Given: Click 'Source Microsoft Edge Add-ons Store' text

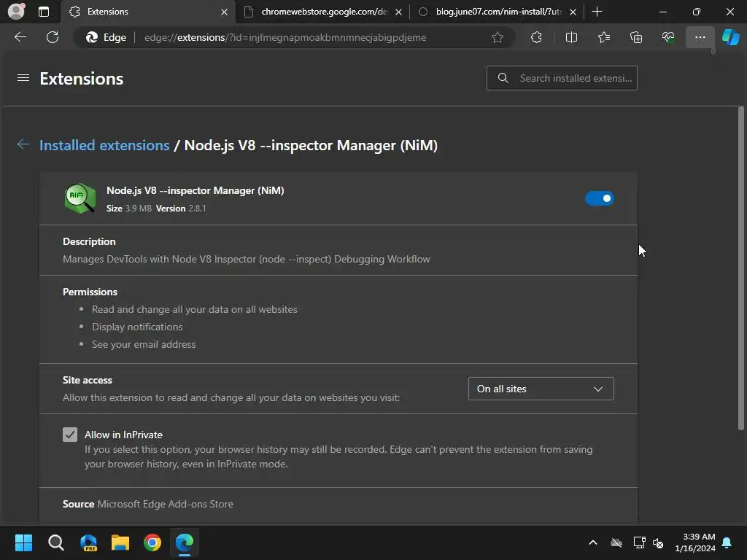Looking at the screenshot, I should (x=147, y=504).
